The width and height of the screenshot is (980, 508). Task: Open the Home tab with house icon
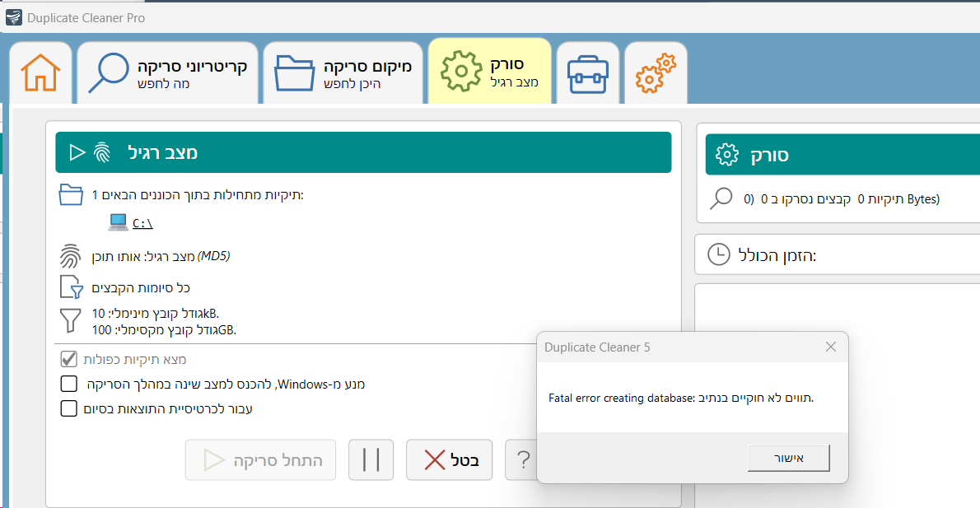(40, 72)
